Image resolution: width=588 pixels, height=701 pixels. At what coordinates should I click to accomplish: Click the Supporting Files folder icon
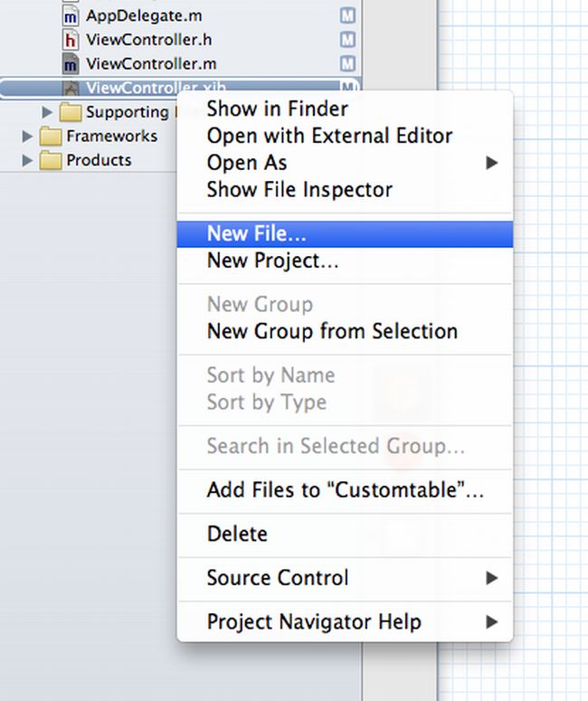click(x=71, y=112)
